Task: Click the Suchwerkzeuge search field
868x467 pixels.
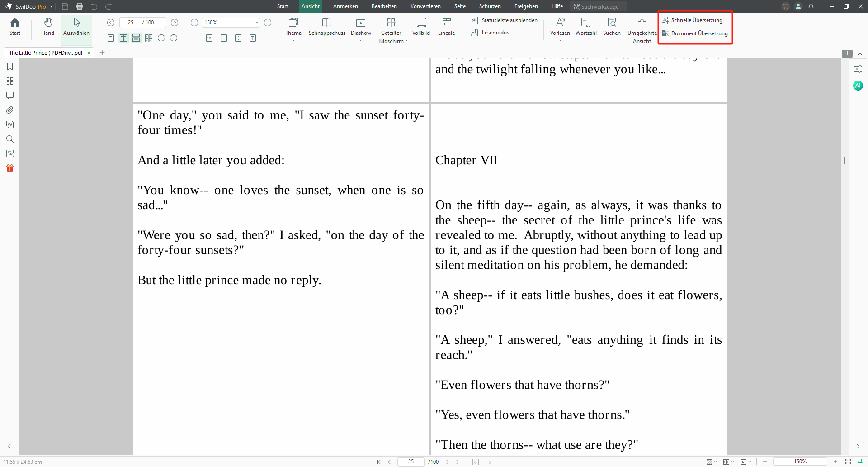Action: pos(599,6)
